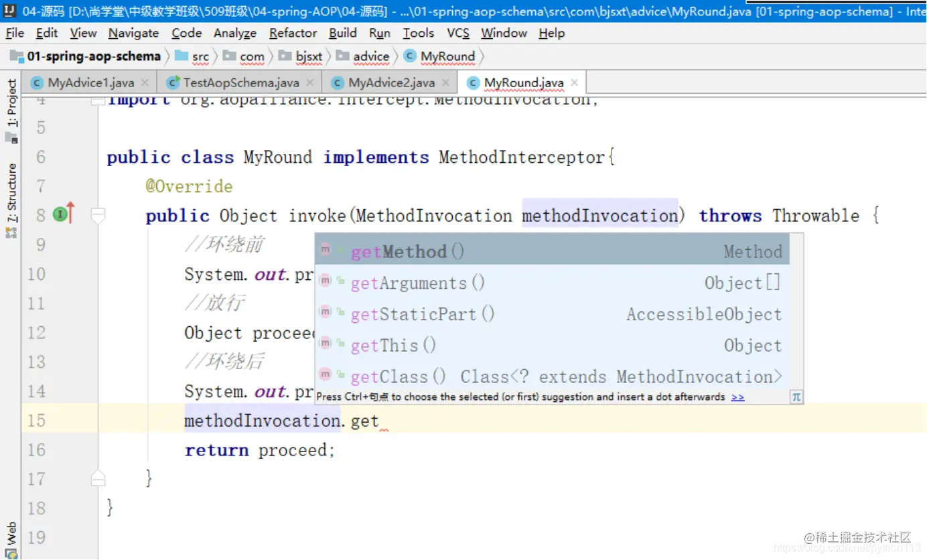Open the VCS menu
This screenshot has width=927, height=560.
(458, 33)
